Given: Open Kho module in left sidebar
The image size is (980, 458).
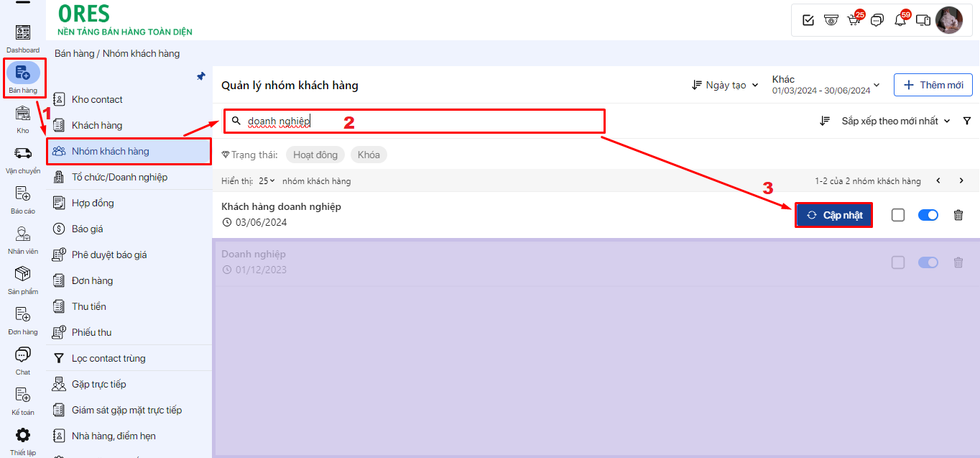Looking at the screenshot, I should [23, 119].
